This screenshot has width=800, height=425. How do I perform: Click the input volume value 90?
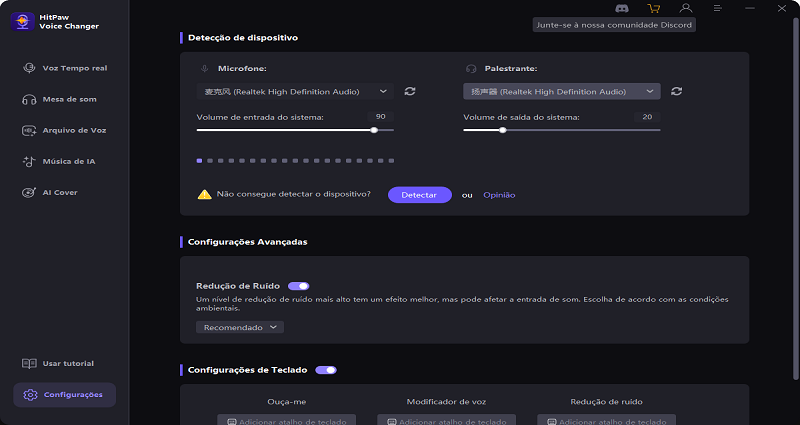pos(381,117)
